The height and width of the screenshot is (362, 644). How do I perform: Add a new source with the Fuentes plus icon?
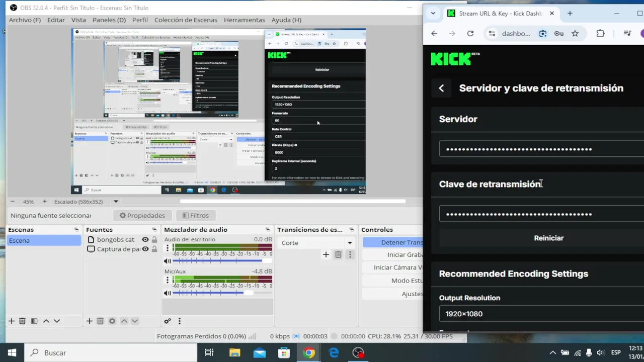89,321
